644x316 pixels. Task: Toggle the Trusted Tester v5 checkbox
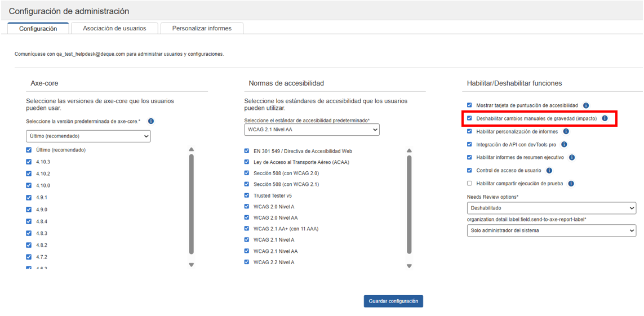247,195
